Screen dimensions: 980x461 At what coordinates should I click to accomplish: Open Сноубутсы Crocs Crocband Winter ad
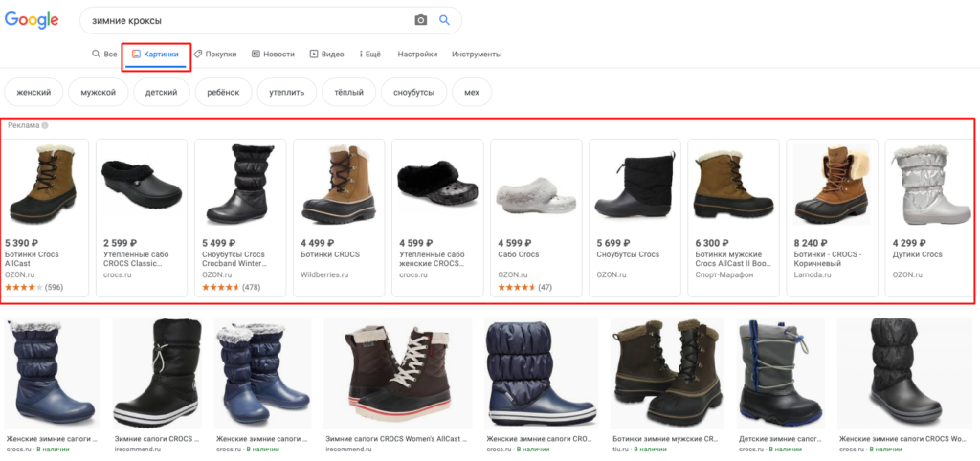point(240,217)
